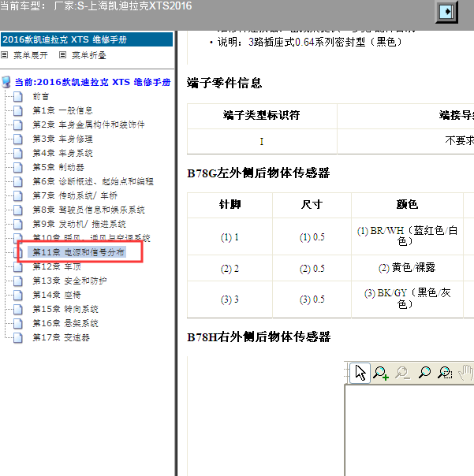Click the page icon next to 第16章 悬架系统
The width and height of the screenshot is (474, 476).
click(x=18, y=323)
